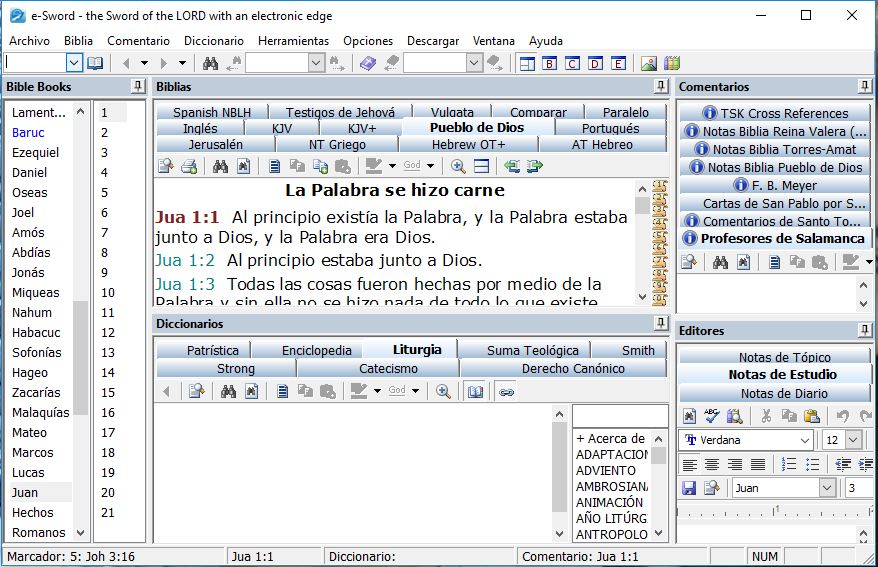
Task: Toggle the open book view in Diccionarios toolbar
Action: pyautogui.click(x=475, y=391)
